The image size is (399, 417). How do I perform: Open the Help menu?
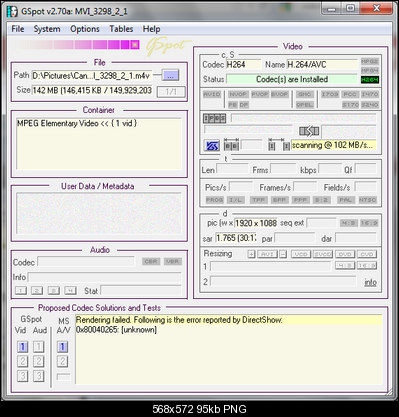[x=151, y=29]
